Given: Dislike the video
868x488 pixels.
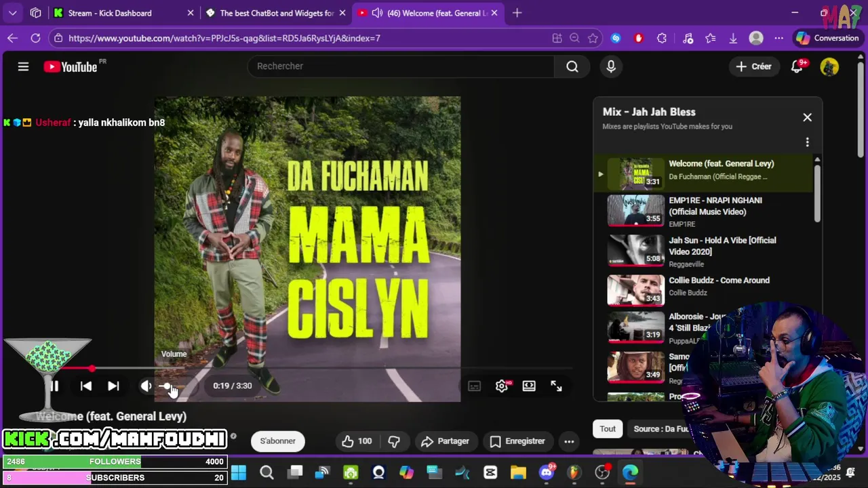Looking at the screenshot, I should click(x=394, y=441).
